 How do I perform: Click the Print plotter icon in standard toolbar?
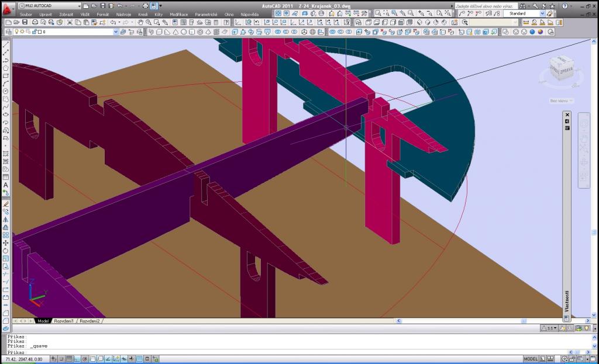[35, 22]
